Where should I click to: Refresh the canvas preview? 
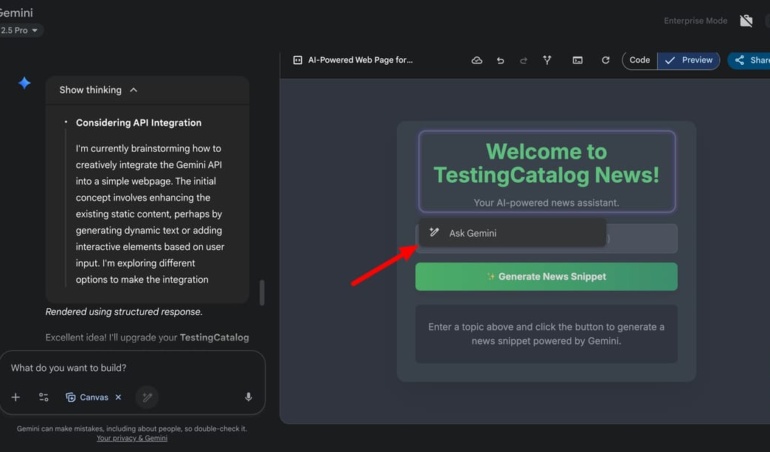[605, 60]
